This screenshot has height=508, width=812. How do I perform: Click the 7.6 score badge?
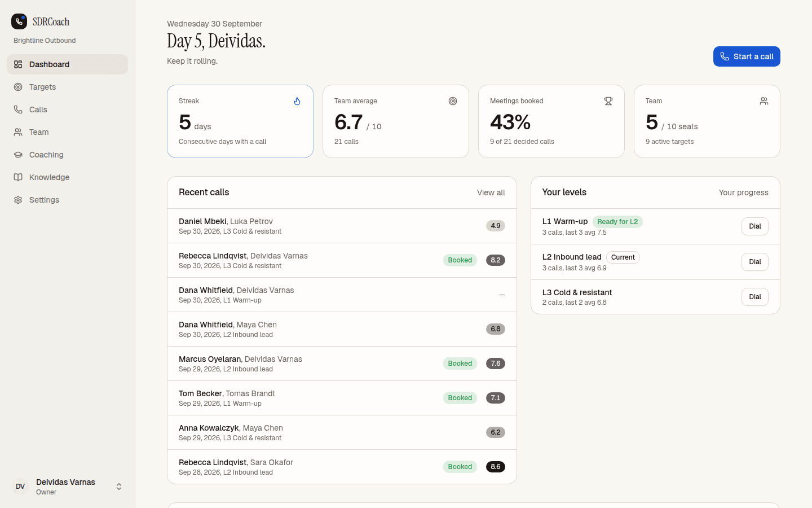(x=496, y=364)
